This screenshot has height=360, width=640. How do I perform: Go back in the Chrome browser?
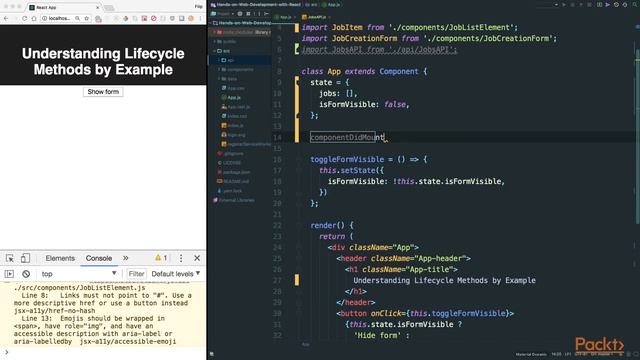coord(6,18)
